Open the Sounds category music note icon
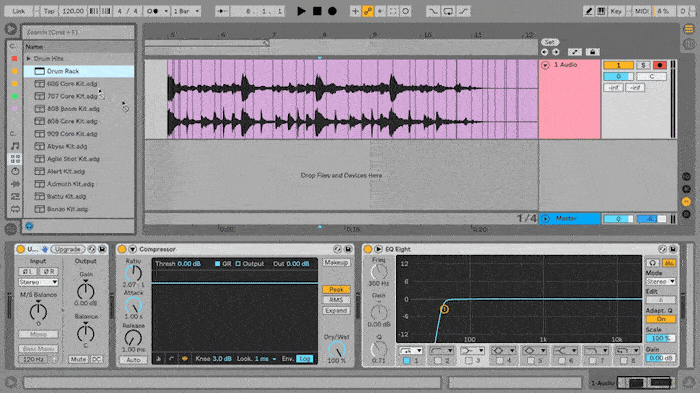The height and width of the screenshot is (393, 700). 15,146
